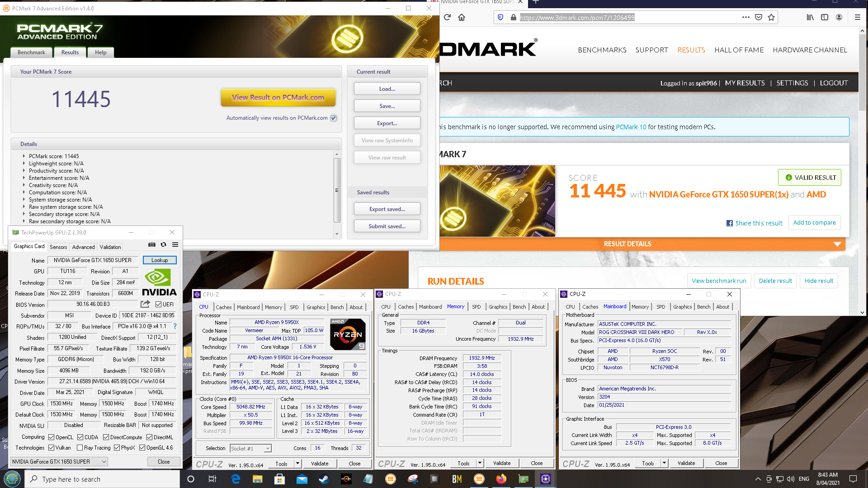Image resolution: width=868 pixels, height=488 pixels.
Task: Open the BM app in the taskbar
Action: 457,479
